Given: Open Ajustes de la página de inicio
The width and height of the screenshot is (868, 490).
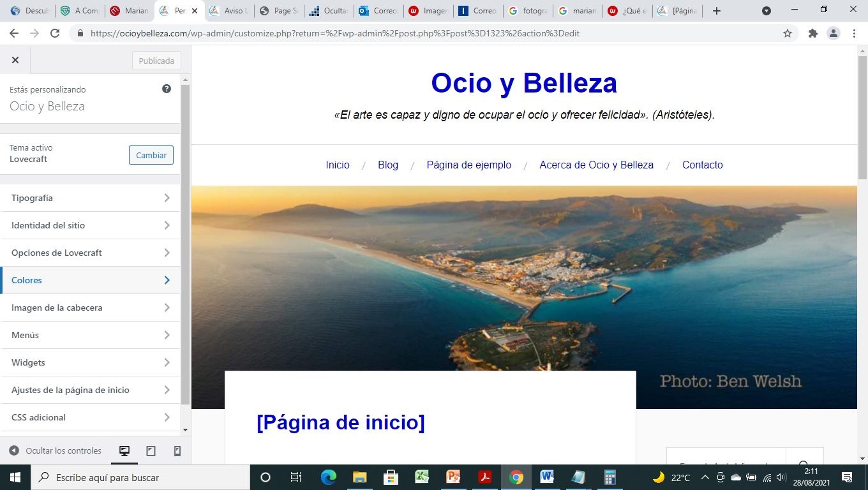Looking at the screenshot, I should click(x=91, y=390).
